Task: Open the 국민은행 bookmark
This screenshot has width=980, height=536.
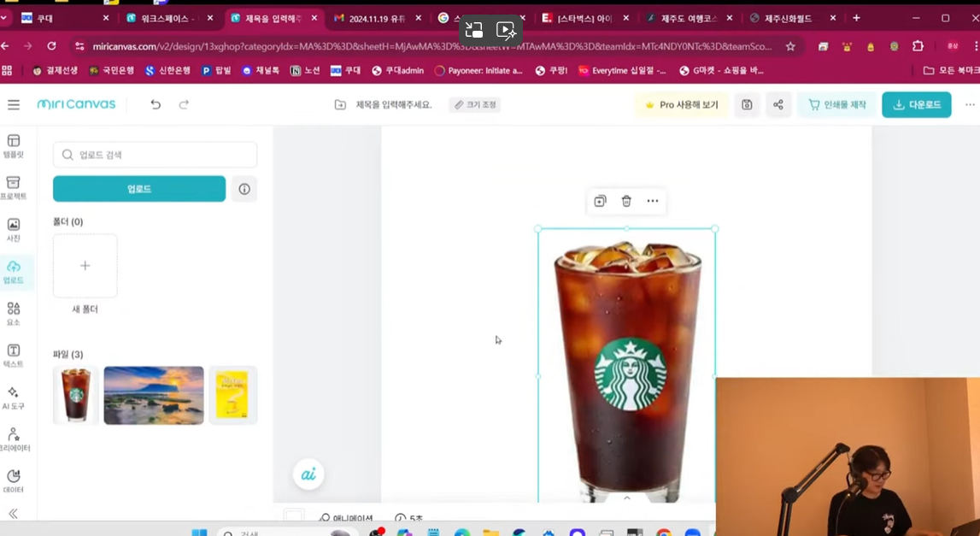Action: [x=112, y=71]
